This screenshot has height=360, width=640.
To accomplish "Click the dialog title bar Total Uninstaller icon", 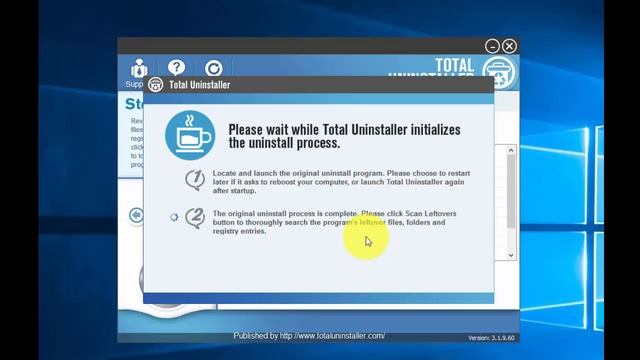I will 156,84.
